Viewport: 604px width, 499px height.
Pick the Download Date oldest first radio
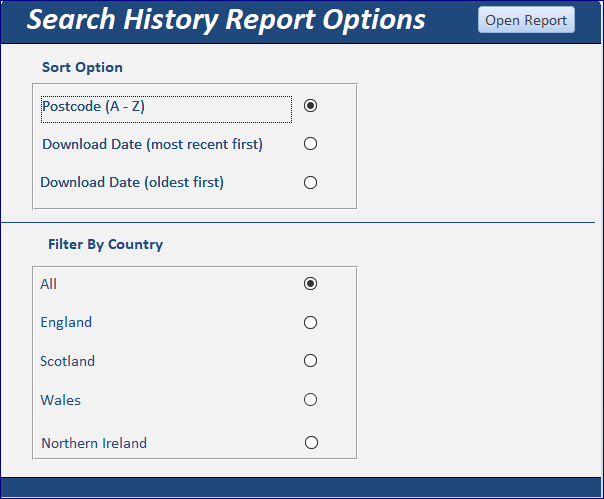310,182
